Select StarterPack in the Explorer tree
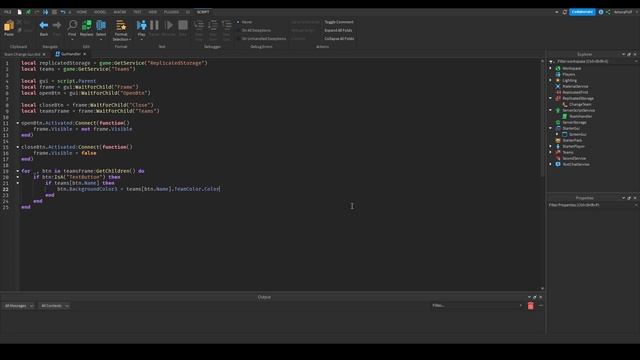The width and height of the screenshot is (640, 360). pyautogui.click(x=572, y=140)
